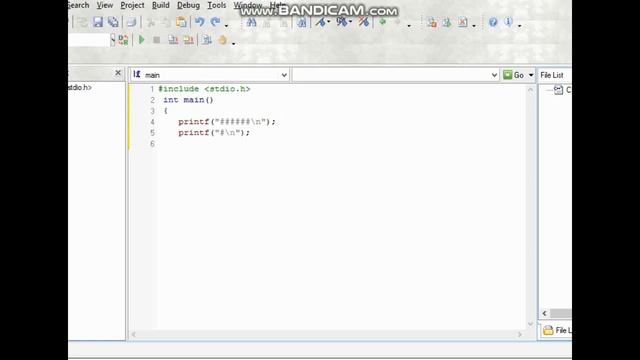Click the Go button

pyautogui.click(x=514, y=75)
